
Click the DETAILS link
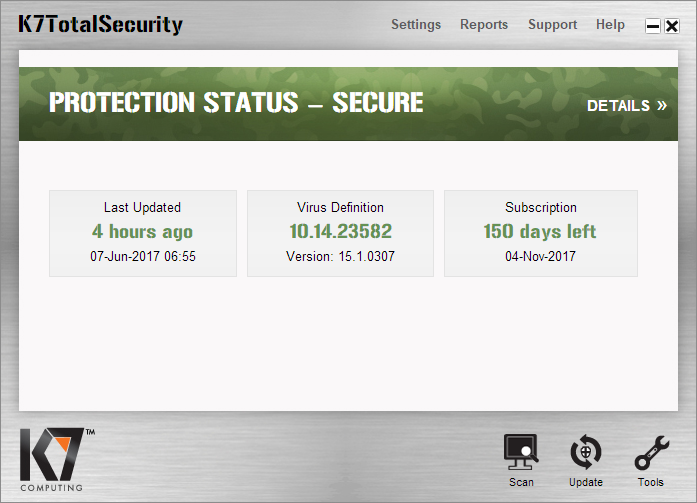(x=618, y=105)
